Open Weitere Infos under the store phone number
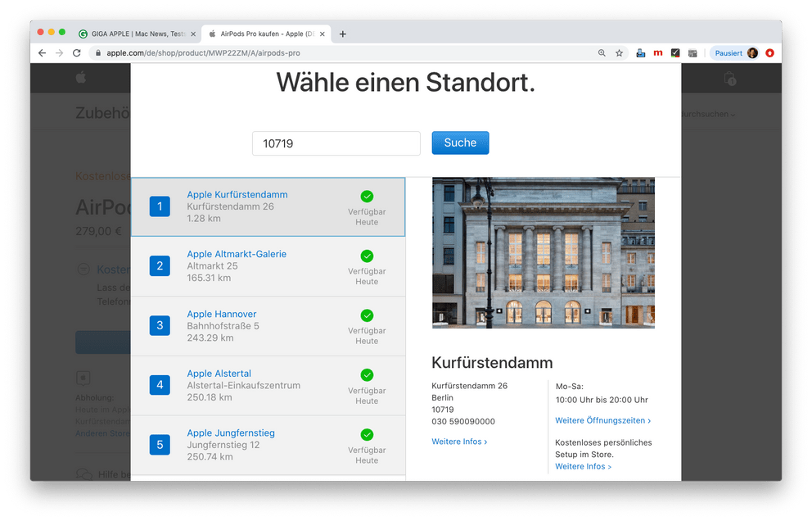Image resolution: width=812 pixels, height=521 pixels. click(x=459, y=442)
